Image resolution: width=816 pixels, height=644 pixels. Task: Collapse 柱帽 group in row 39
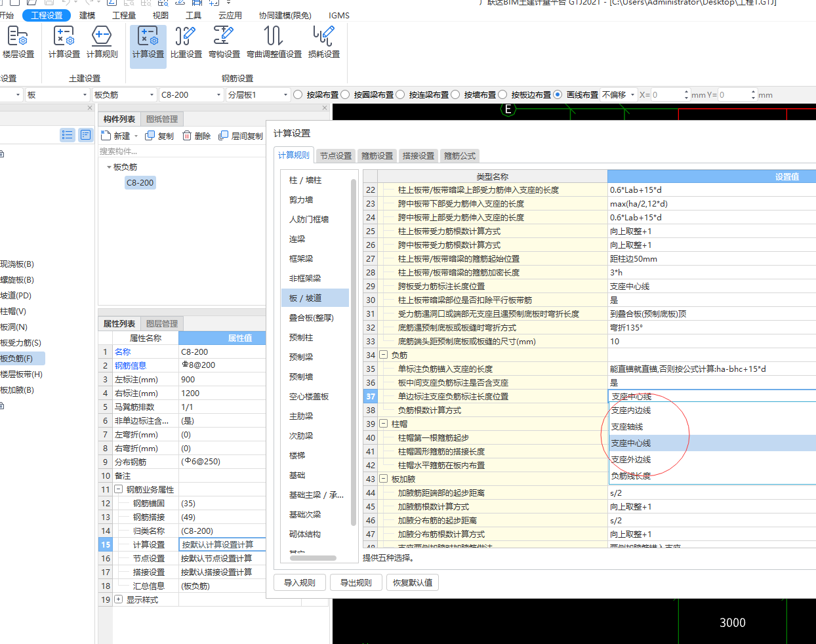[x=384, y=424]
